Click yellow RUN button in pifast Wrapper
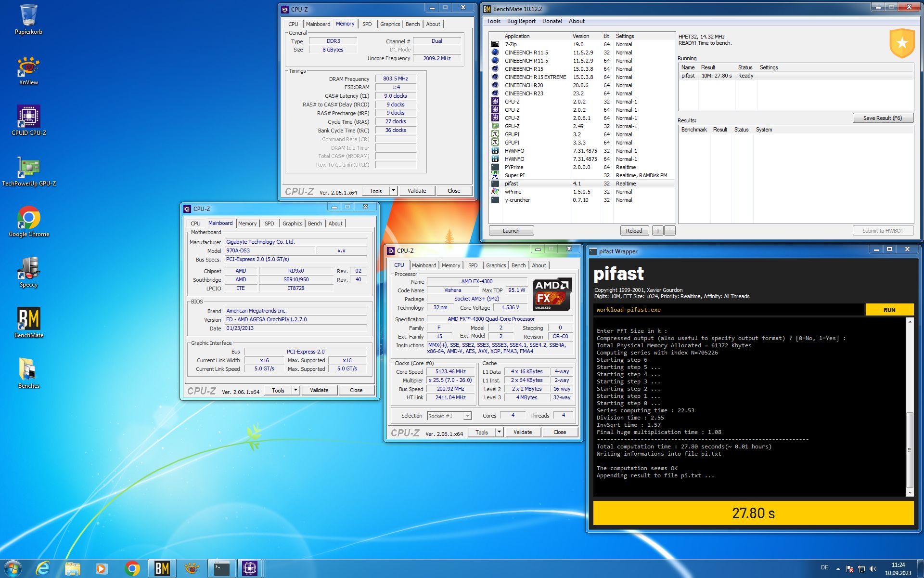 click(x=889, y=310)
